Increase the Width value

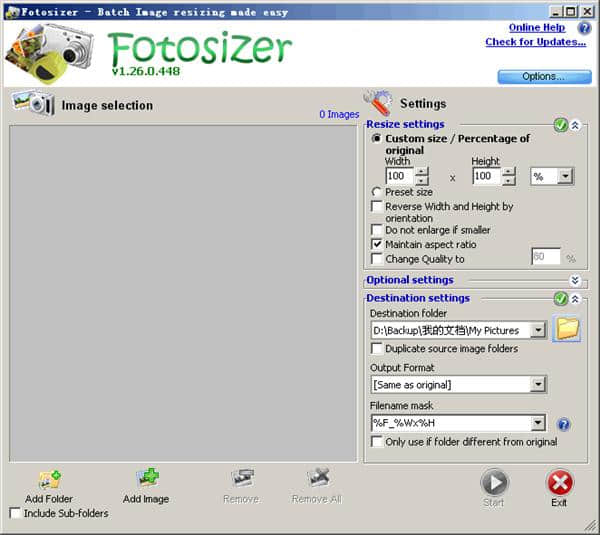coord(422,172)
